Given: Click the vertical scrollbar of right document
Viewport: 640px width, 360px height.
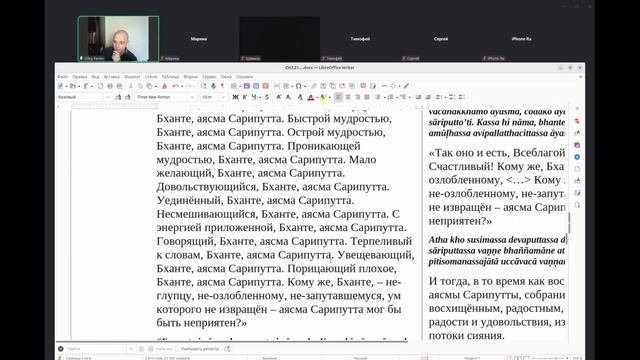Looking at the screenshot, I should pos(569,223).
